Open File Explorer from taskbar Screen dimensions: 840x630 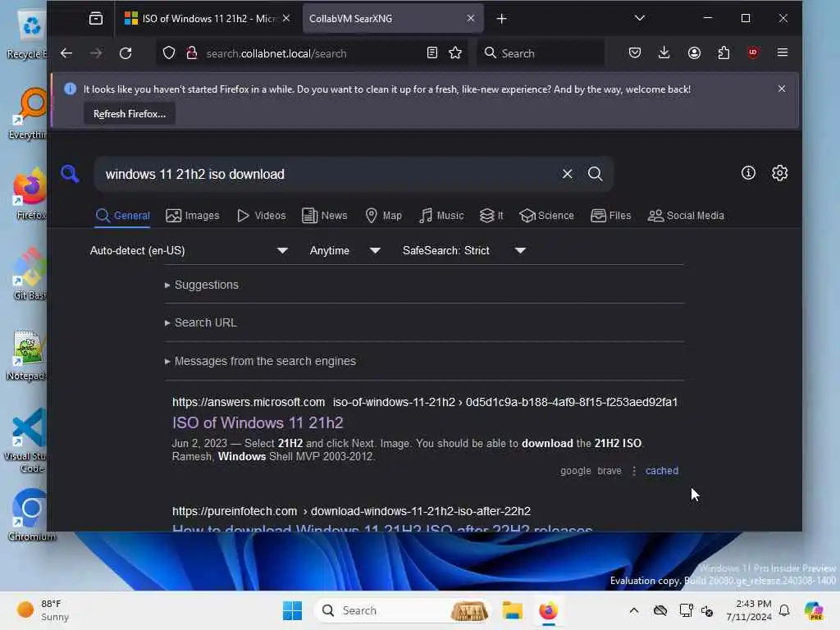(512, 610)
